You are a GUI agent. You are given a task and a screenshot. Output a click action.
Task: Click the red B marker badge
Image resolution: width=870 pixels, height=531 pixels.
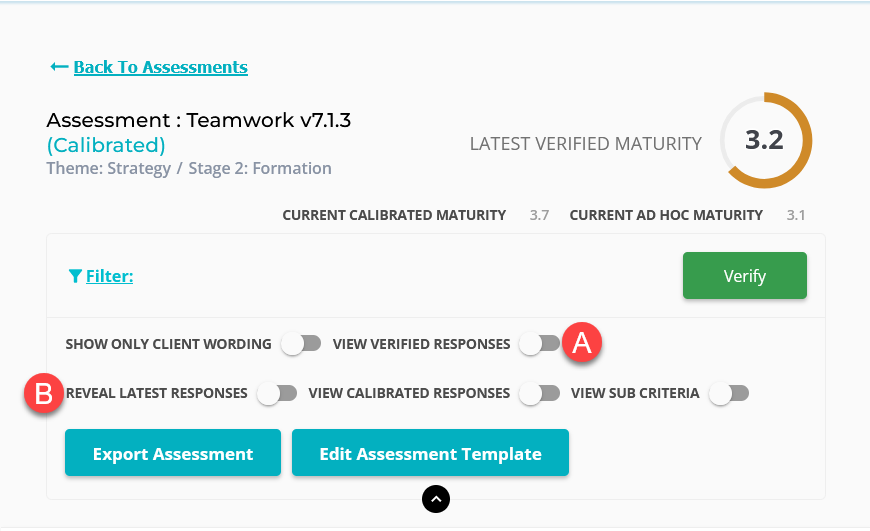click(x=44, y=393)
